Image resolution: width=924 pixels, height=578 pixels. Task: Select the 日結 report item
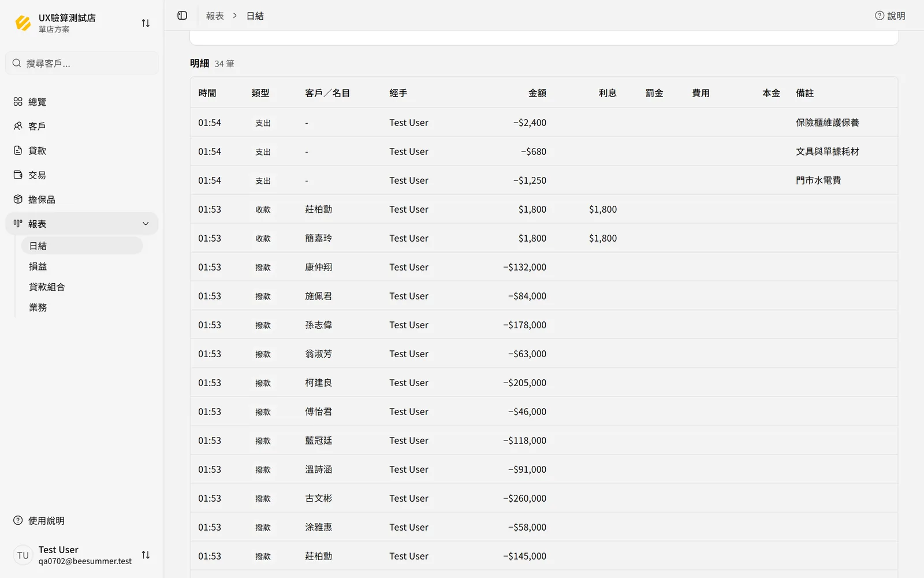81,246
